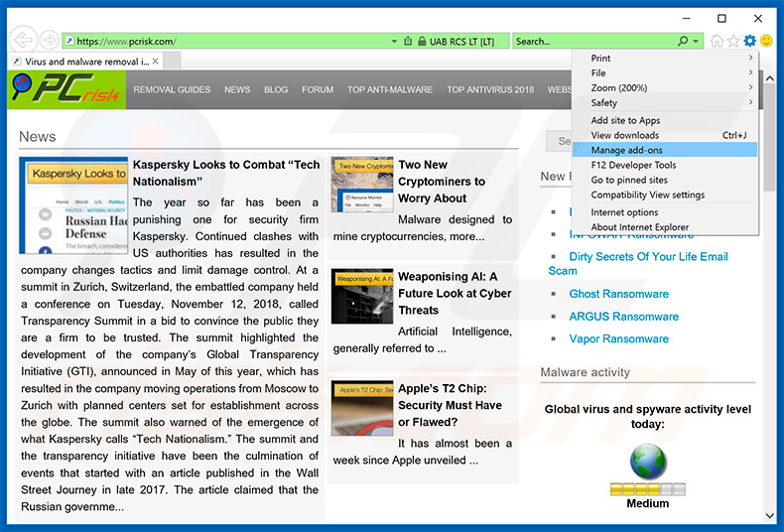Image resolution: width=784 pixels, height=532 pixels.
Task: Open FORUM nav item
Action: pos(318,89)
